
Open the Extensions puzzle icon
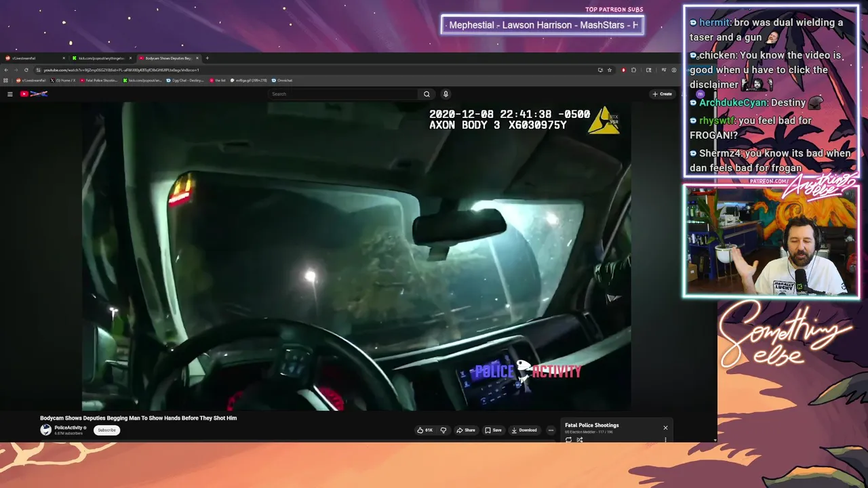[633, 70]
